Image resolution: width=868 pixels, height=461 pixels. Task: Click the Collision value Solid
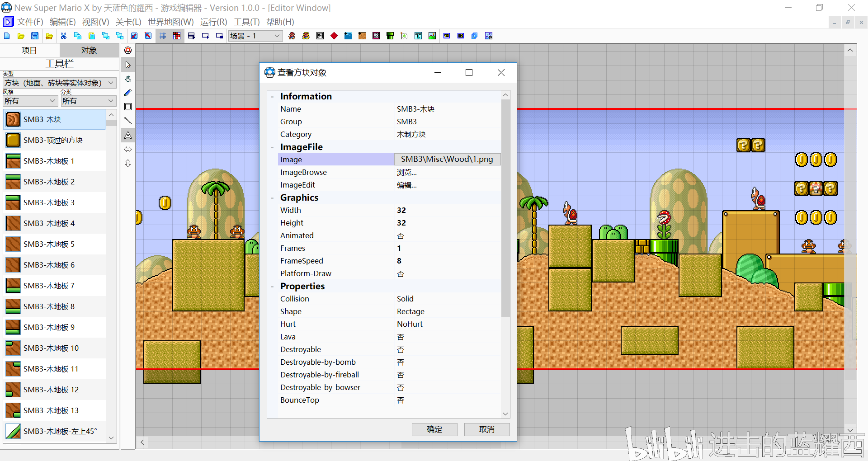[x=405, y=299]
